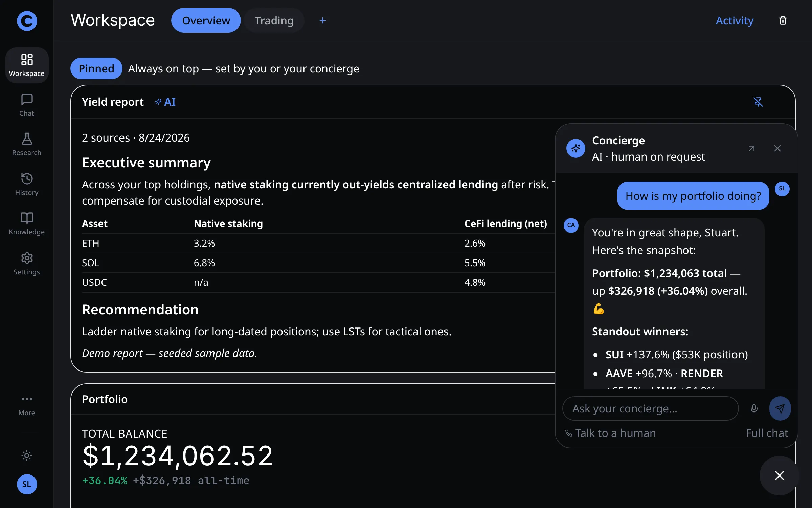Open Chat from the sidebar
This screenshot has height=508, width=812.
click(x=27, y=105)
